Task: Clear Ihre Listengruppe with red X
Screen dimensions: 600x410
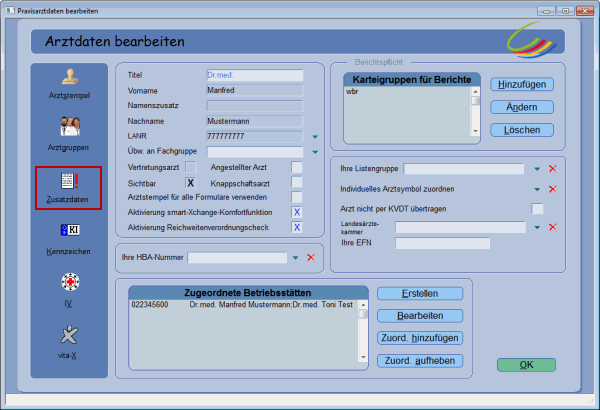Action: pos(553,169)
